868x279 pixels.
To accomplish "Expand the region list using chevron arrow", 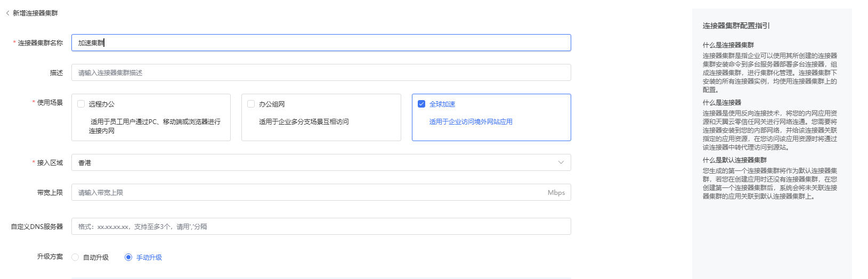I will (x=561, y=162).
